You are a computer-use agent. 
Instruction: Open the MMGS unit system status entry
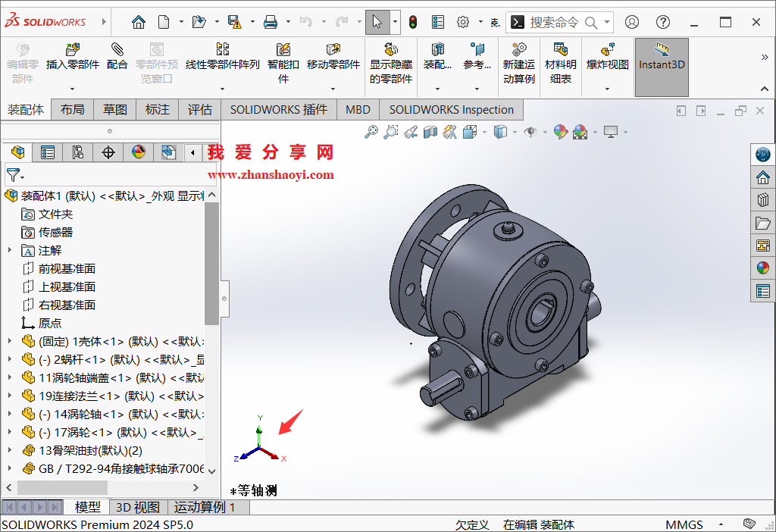pos(684,524)
